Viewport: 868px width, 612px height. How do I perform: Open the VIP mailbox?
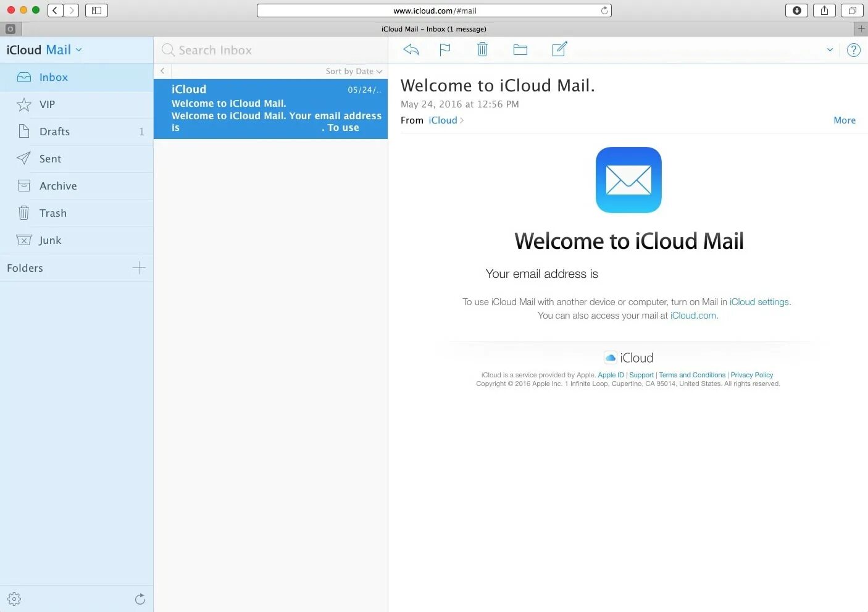(x=77, y=104)
